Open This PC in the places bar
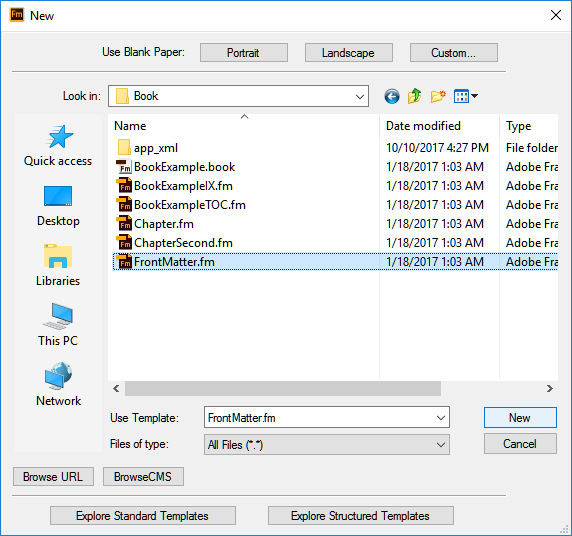The width and height of the screenshot is (572, 536). tap(58, 325)
